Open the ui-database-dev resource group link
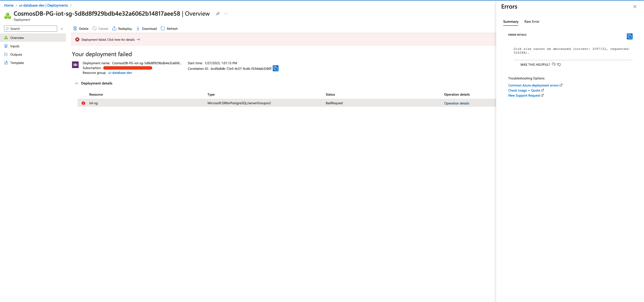Viewport: 644px width, 302px height. [x=120, y=73]
